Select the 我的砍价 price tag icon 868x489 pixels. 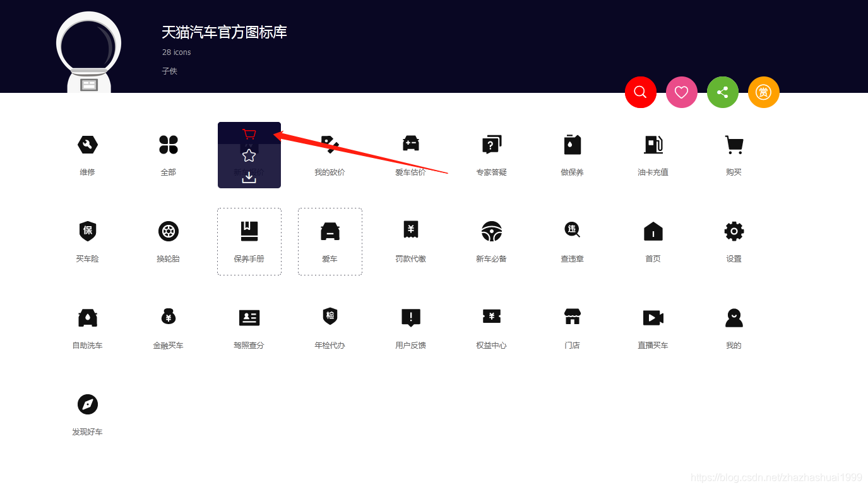coord(330,145)
